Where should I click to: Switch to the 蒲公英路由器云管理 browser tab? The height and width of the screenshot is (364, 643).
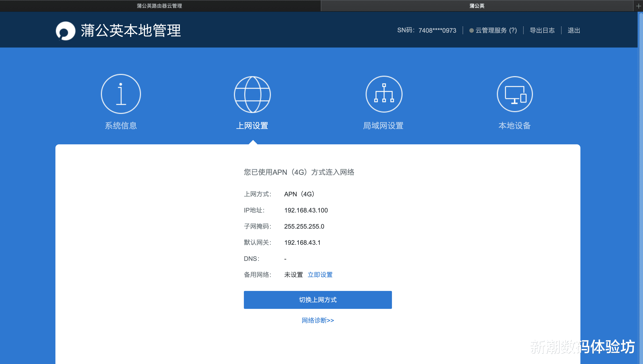click(x=159, y=6)
